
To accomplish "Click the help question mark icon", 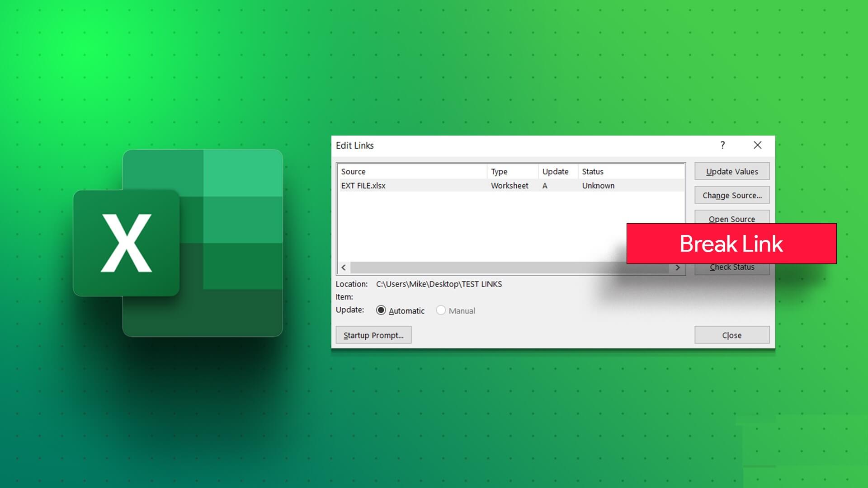I will (x=722, y=145).
